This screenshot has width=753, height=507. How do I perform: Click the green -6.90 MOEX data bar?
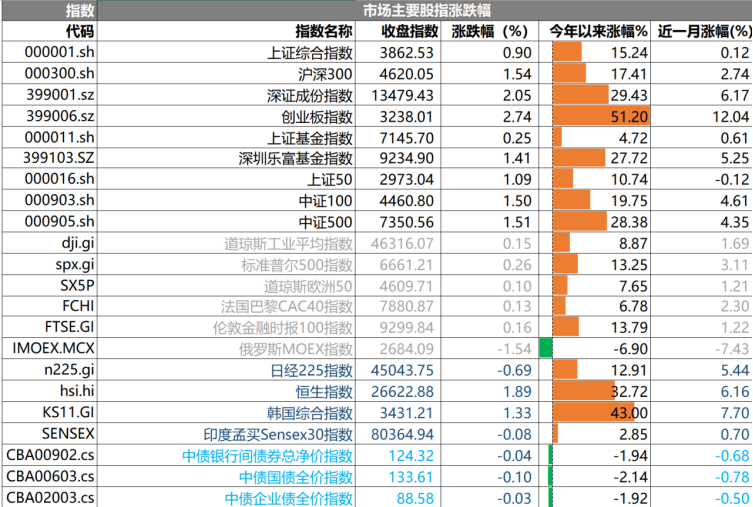pos(546,348)
